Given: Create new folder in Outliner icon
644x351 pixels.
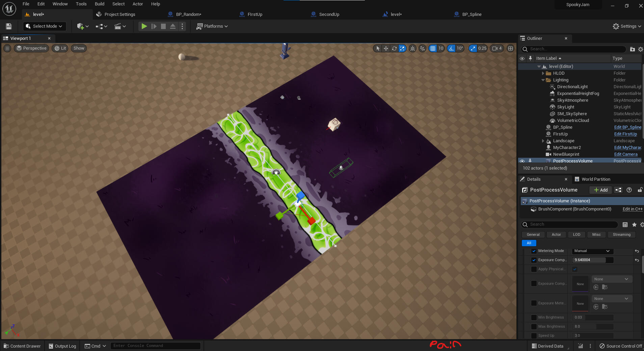Looking at the screenshot, I should [632, 49].
